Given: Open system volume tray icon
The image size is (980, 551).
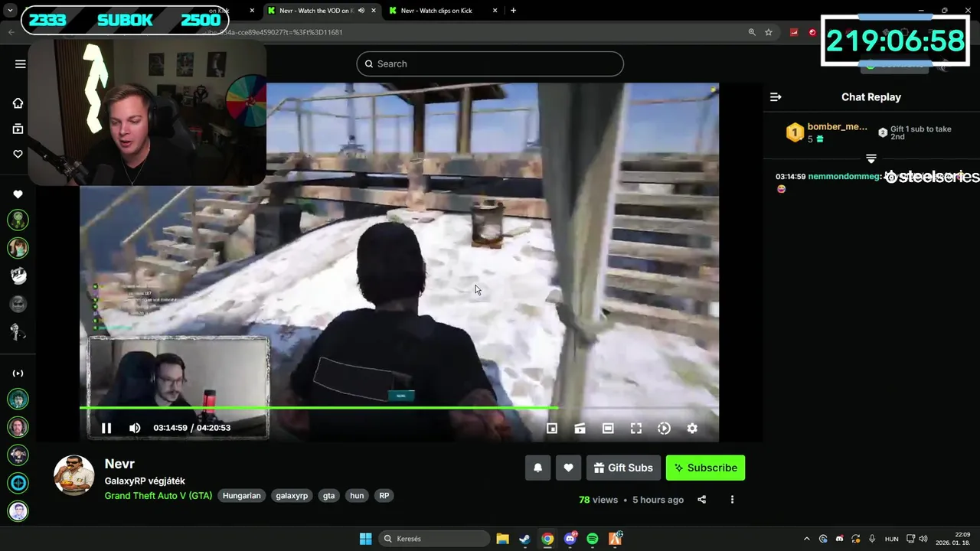Looking at the screenshot, I should click(923, 539).
